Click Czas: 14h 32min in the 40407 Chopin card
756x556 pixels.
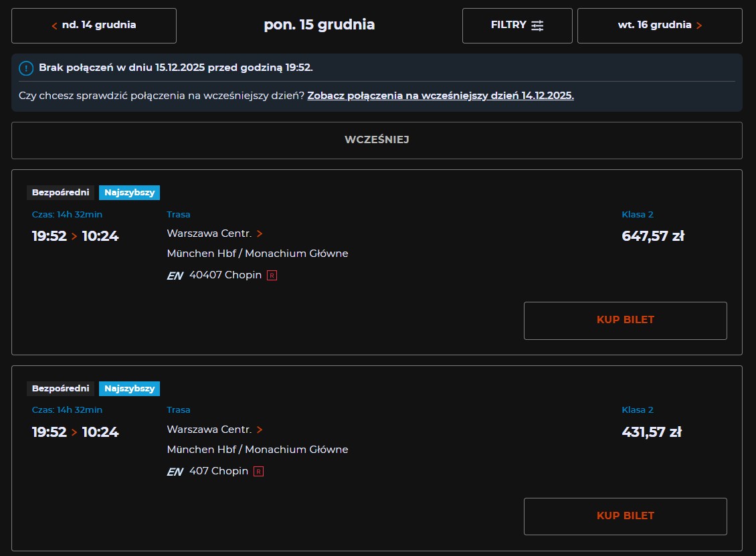67,215
